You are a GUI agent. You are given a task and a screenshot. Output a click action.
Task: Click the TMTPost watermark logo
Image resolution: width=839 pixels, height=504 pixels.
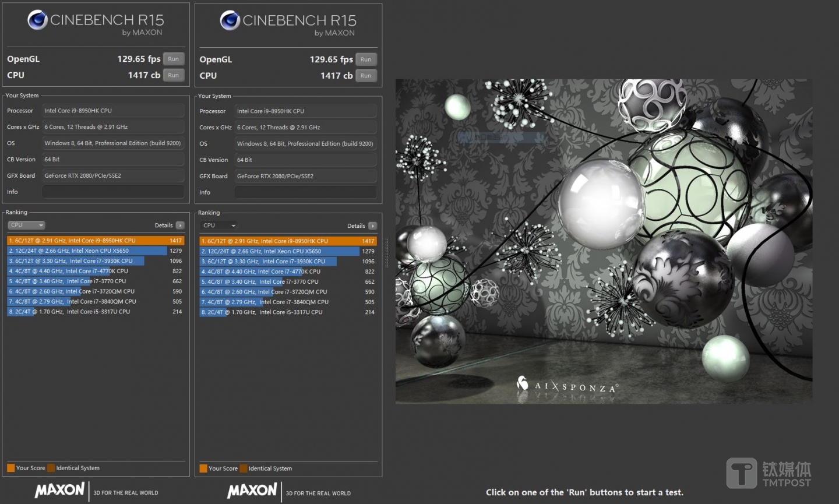tap(769, 473)
